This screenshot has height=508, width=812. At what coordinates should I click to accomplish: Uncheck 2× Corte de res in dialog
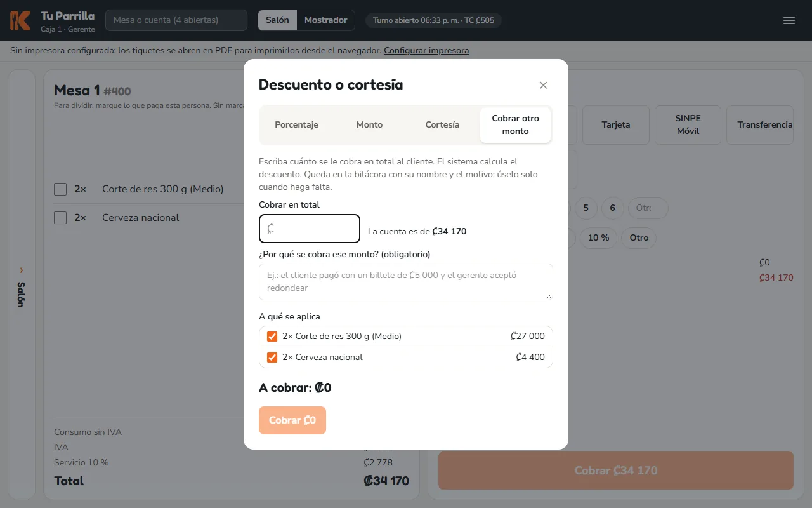272,337
